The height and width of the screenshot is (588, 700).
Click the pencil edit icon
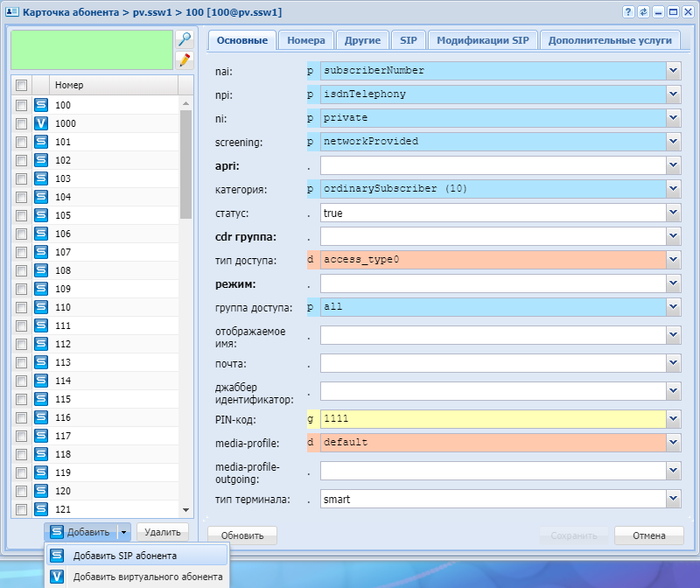pos(184,59)
